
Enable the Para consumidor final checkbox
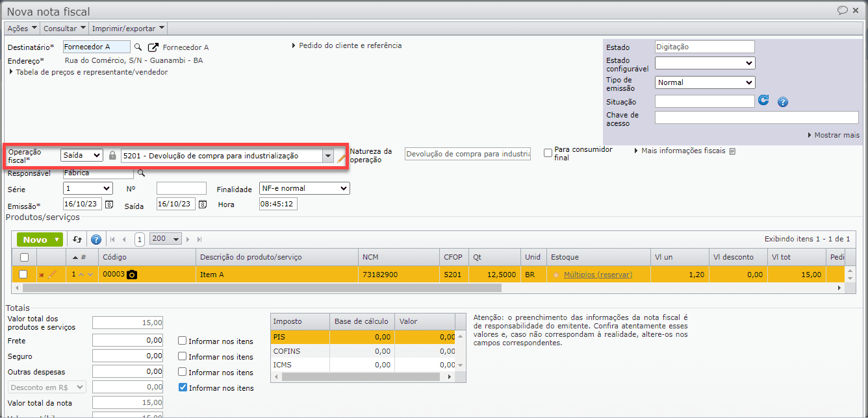[548, 153]
